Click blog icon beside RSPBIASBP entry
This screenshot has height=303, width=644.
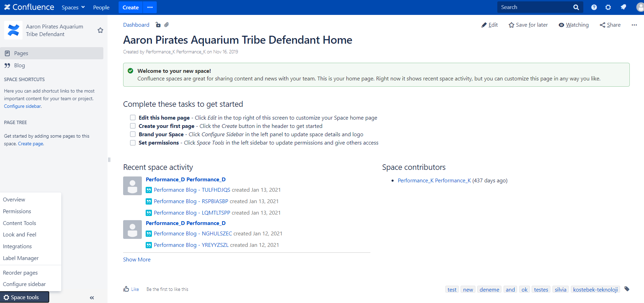[149, 201]
